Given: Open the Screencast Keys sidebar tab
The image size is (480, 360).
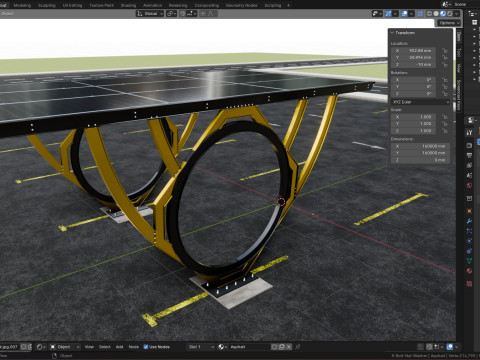Looking at the screenshot, I should coord(459,95).
